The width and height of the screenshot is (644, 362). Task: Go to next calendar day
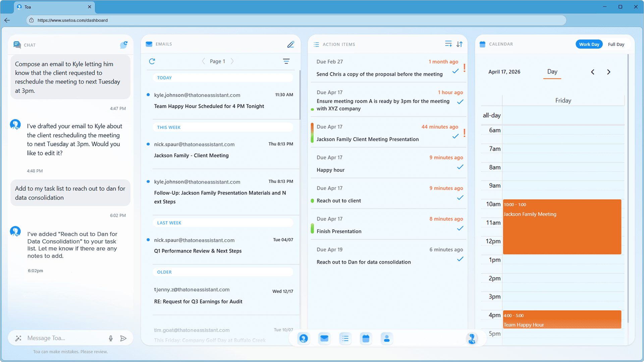pyautogui.click(x=608, y=72)
